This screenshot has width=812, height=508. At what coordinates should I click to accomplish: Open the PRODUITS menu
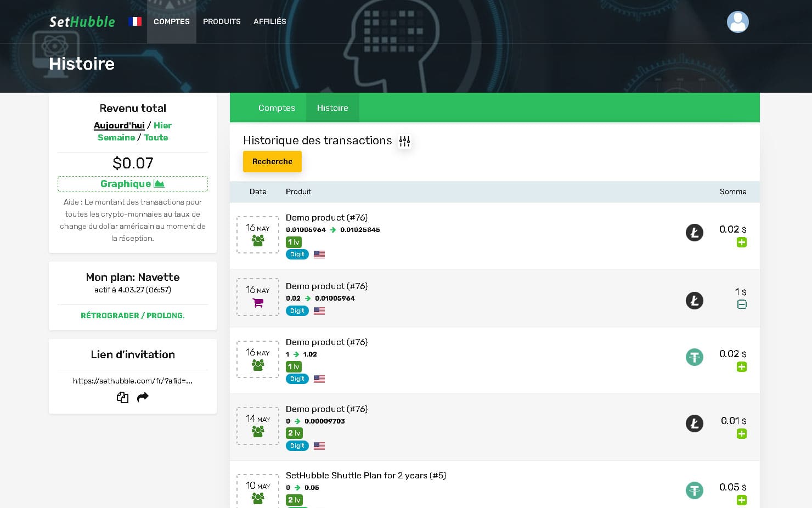click(x=222, y=21)
